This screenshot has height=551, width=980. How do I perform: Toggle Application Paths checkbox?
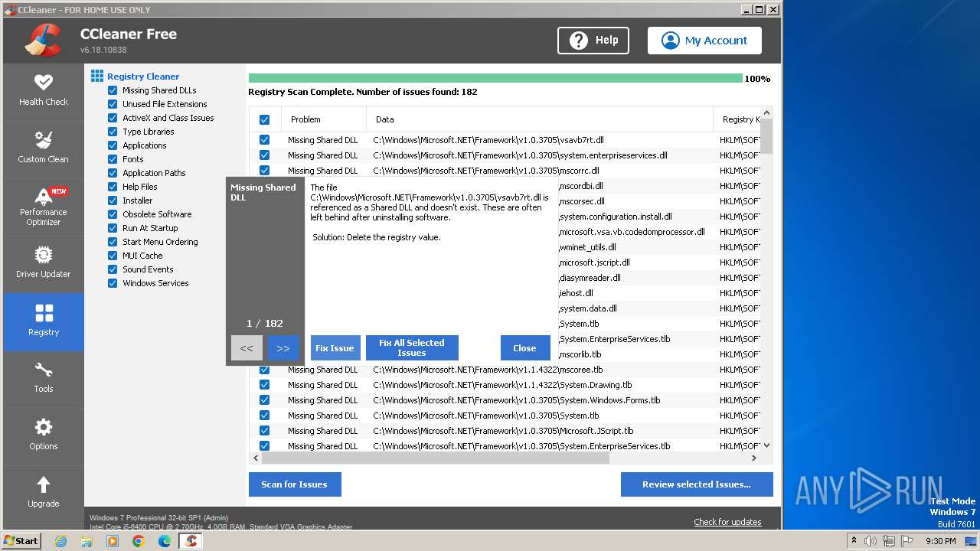(x=113, y=173)
